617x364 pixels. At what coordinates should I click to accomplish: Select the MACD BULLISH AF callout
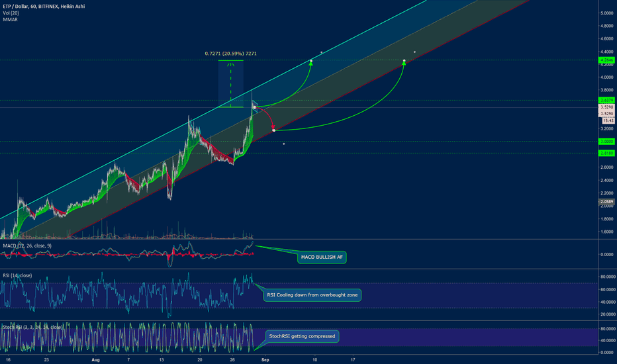click(322, 257)
